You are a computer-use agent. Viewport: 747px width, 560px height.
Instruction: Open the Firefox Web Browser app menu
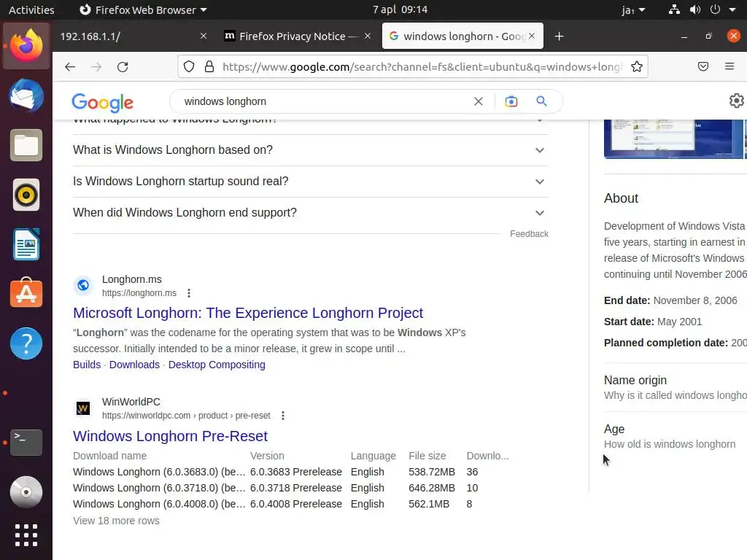coord(143,9)
